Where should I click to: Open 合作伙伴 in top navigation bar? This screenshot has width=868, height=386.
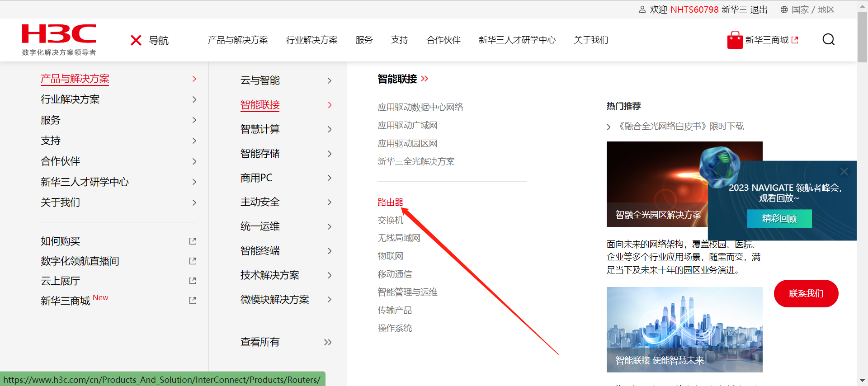tap(443, 40)
